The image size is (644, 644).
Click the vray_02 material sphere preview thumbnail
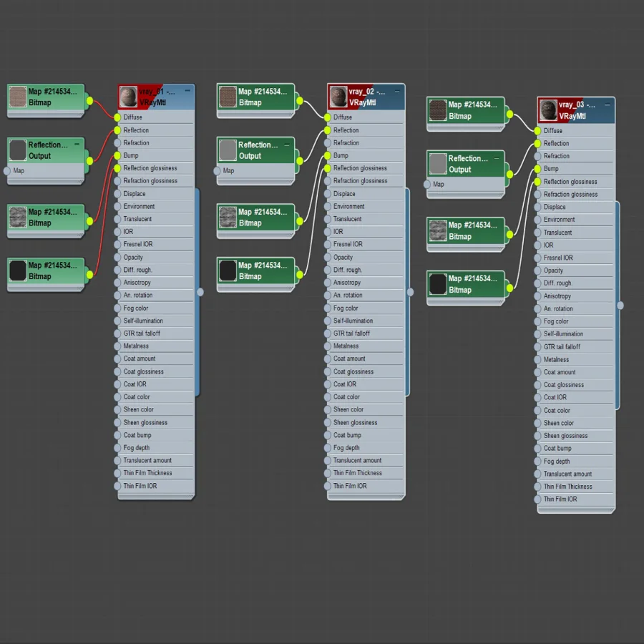click(338, 97)
